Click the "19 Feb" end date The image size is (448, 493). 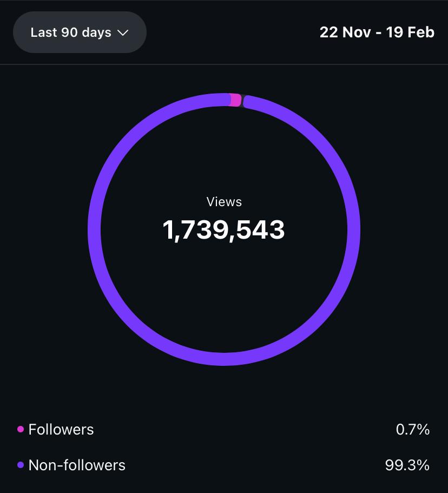[x=410, y=32]
